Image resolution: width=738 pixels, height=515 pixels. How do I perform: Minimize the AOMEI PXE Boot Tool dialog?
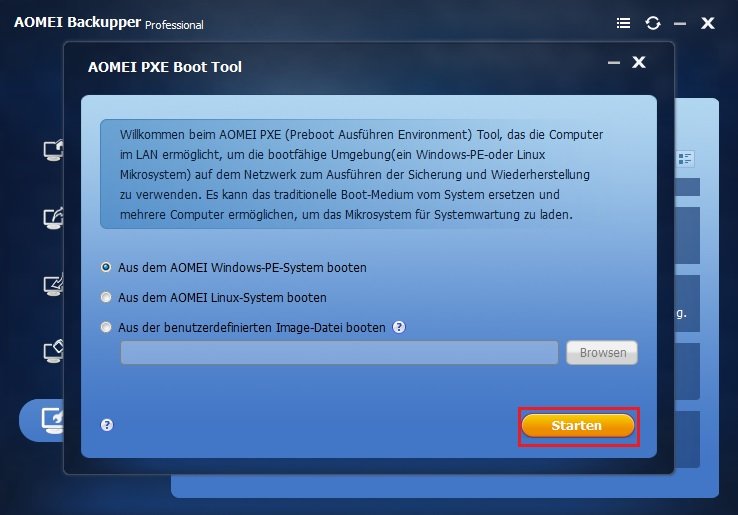613,63
